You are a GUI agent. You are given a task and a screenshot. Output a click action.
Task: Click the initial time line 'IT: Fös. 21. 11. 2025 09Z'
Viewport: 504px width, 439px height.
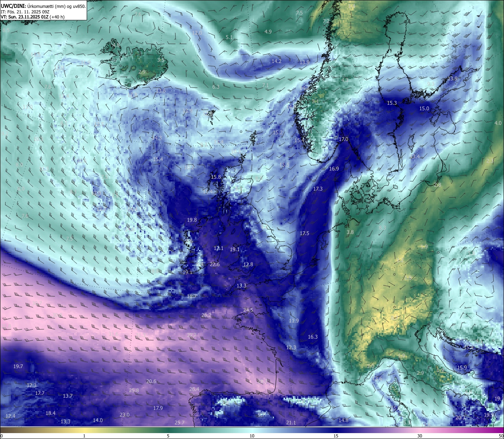tap(25, 12)
